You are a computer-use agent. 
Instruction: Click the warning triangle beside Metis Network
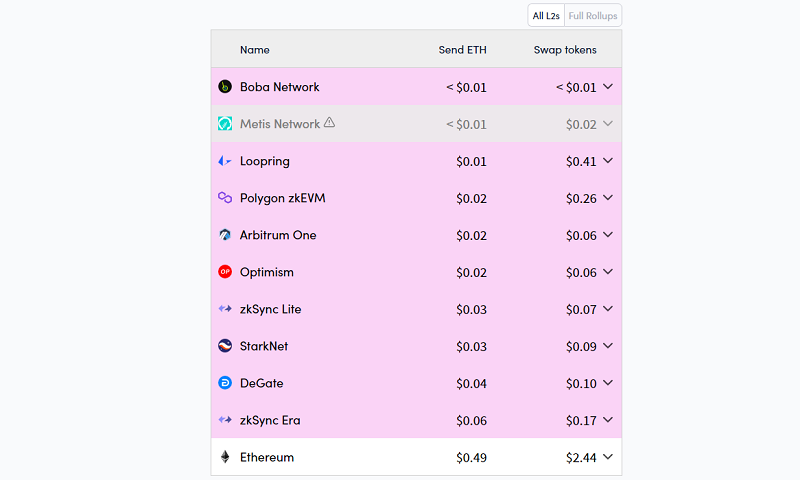tap(330, 123)
